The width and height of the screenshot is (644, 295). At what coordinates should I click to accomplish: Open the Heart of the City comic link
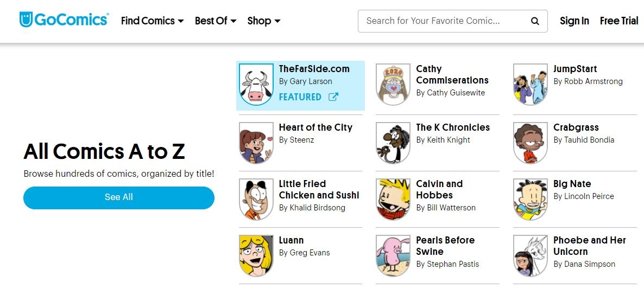(x=315, y=127)
